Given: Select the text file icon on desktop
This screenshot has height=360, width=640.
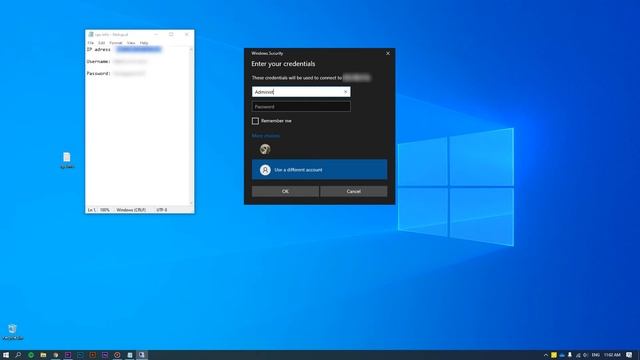Looking at the screenshot, I should (x=67, y=160).
